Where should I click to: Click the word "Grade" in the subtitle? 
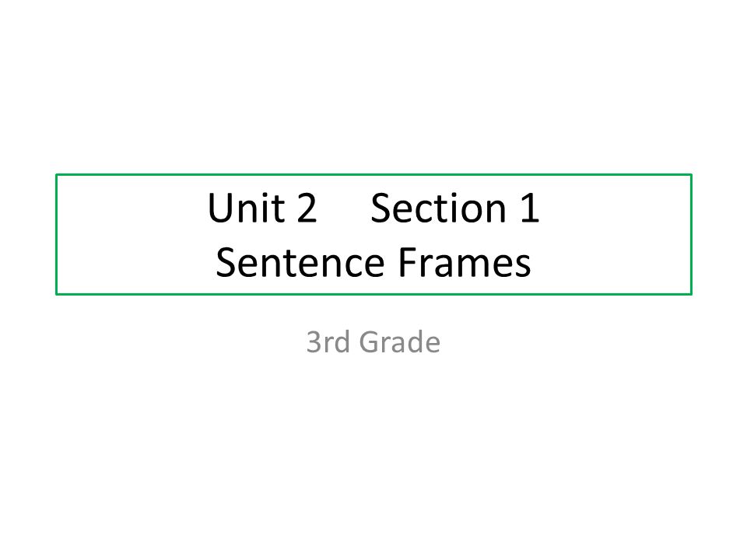400,342
